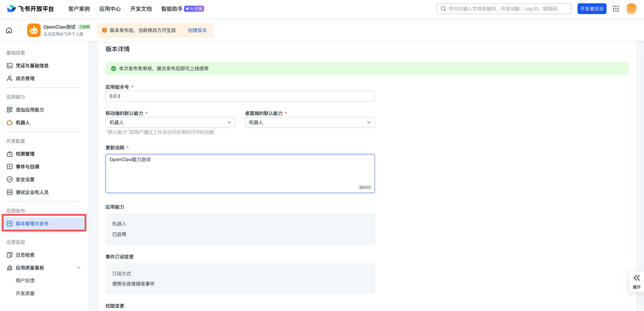Open 应用中心 in top navigation
This screenshot has height=311, width=644.
(x=110, y=9)
